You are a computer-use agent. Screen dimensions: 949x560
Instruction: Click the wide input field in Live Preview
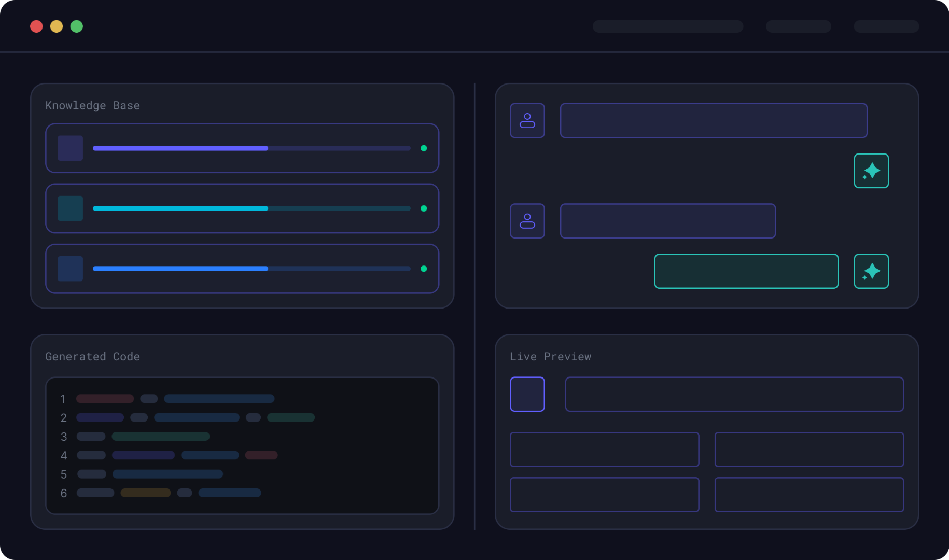734,394
